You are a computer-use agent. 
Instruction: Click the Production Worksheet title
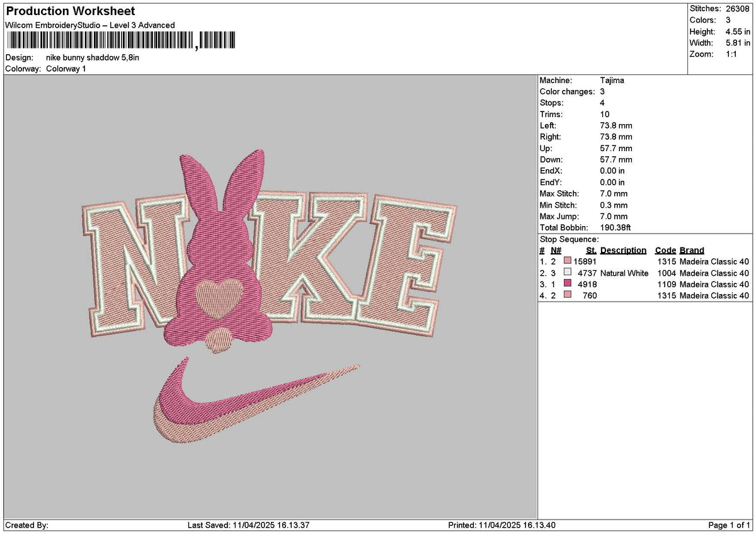[70, 11]
